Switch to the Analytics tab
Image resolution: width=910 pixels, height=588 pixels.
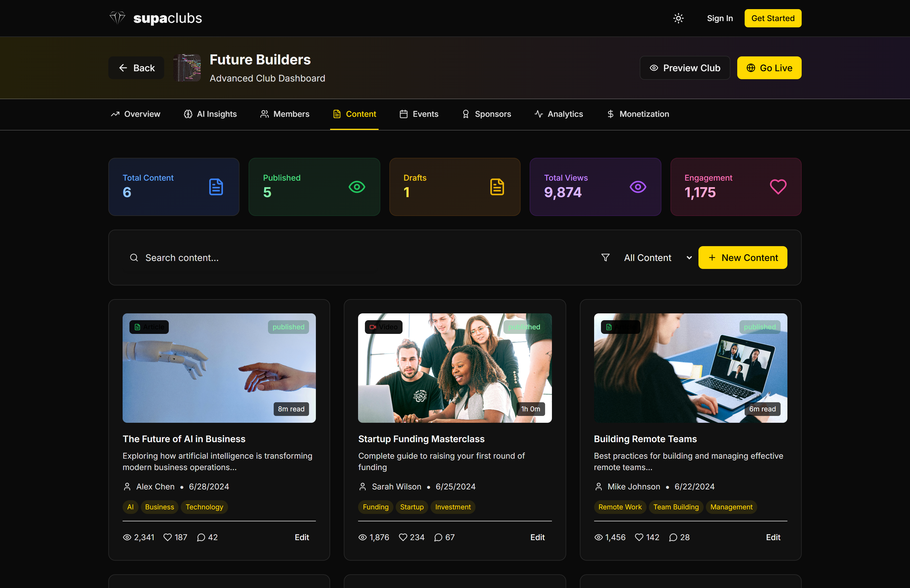558,114
